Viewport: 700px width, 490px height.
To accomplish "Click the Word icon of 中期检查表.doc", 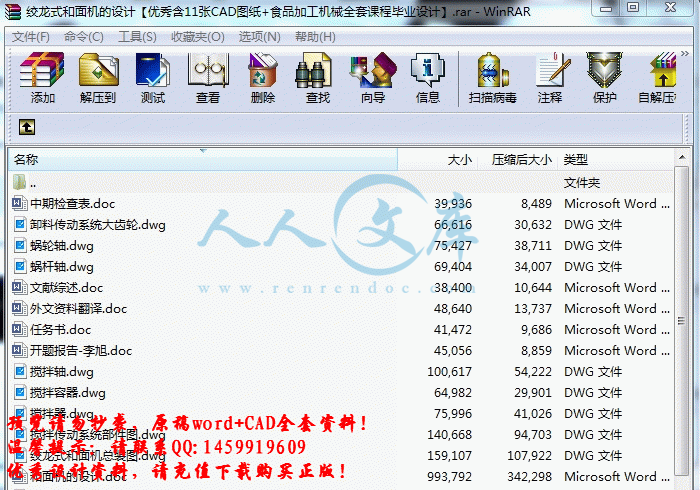I will click(20, 203).
